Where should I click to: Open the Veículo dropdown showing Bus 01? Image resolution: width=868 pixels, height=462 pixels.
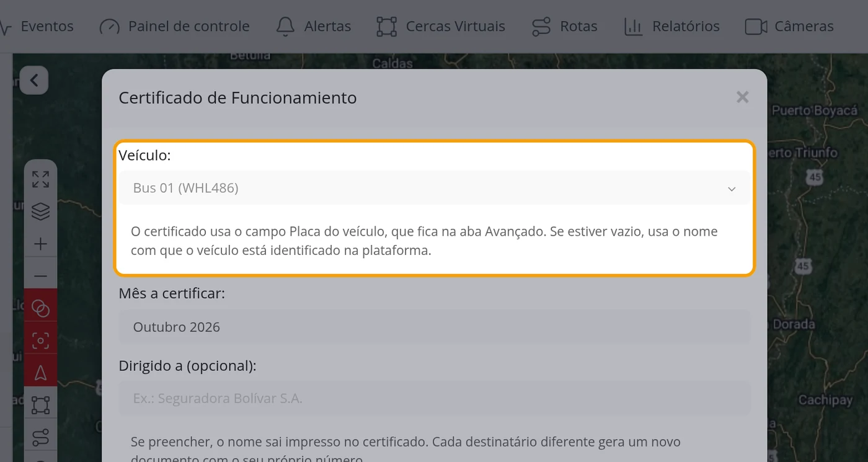point(434,188)
